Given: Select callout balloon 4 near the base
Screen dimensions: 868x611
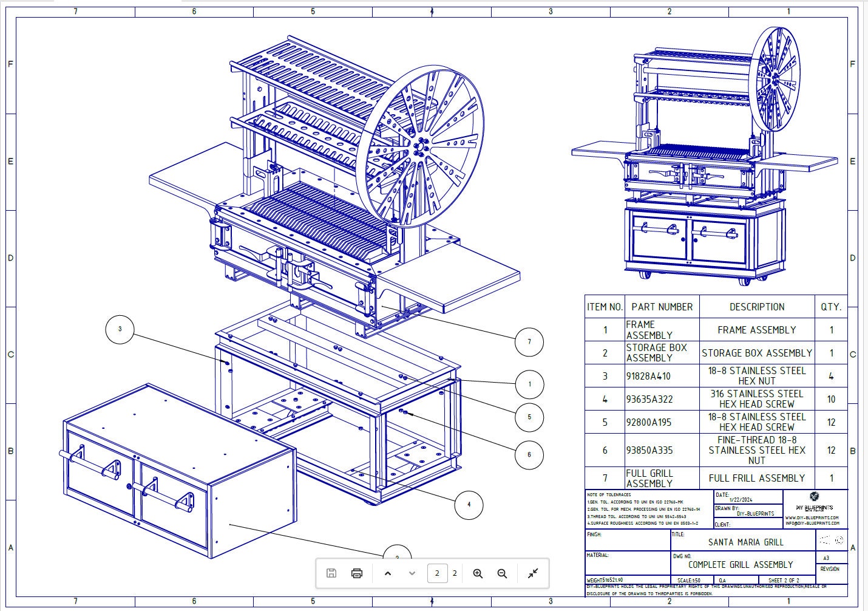Looking at the screenshot, I should pos(468,503).
